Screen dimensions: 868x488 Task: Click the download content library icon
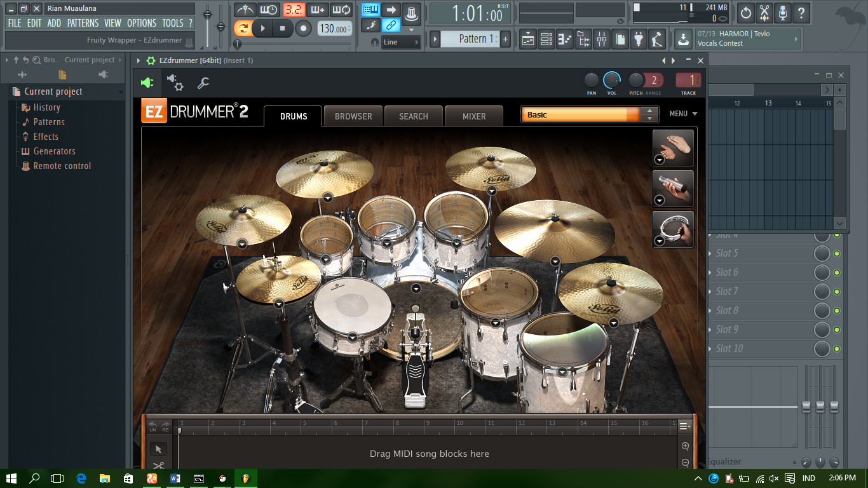(683, 39)
